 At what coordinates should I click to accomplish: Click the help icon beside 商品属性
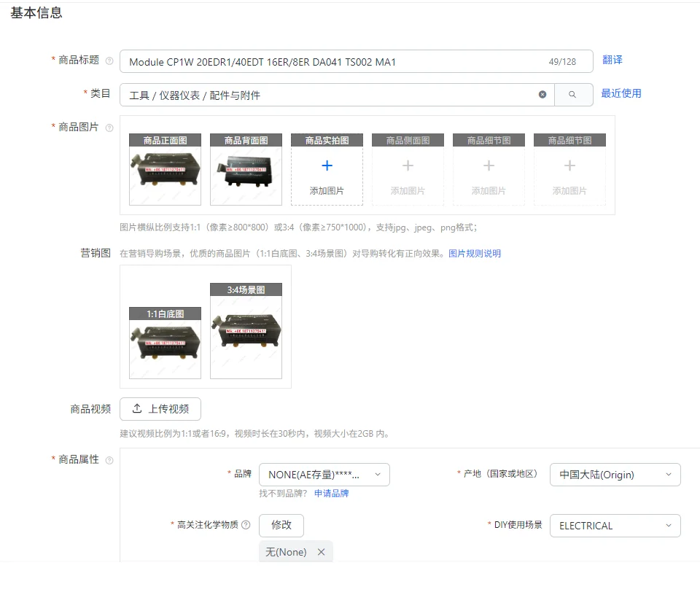[110, 460]
